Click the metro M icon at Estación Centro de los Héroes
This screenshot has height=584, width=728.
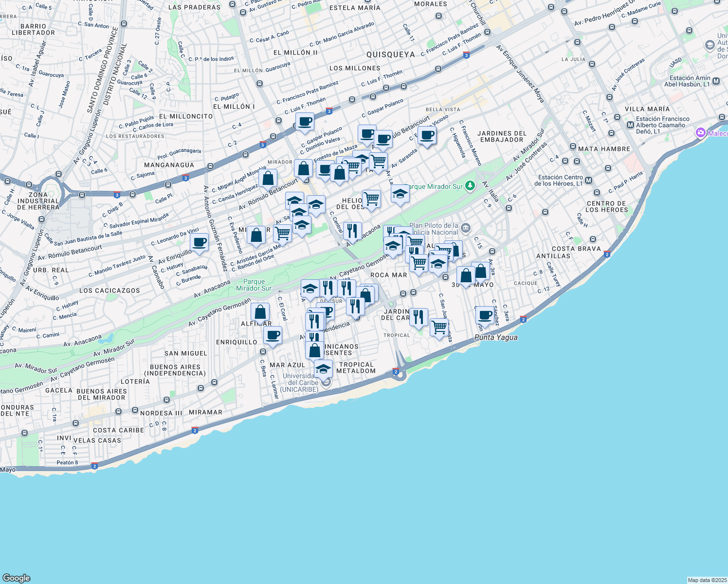click(589, 181)
